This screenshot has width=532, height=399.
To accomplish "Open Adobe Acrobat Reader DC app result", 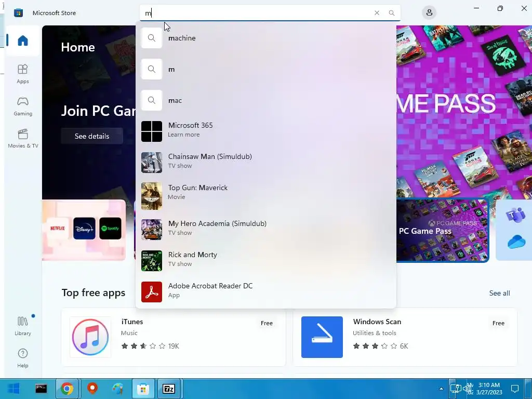I will pos(265,292).
